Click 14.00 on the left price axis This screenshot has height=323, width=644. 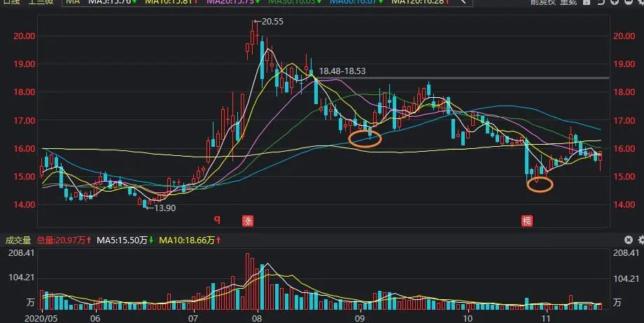(x=24, y=205)
